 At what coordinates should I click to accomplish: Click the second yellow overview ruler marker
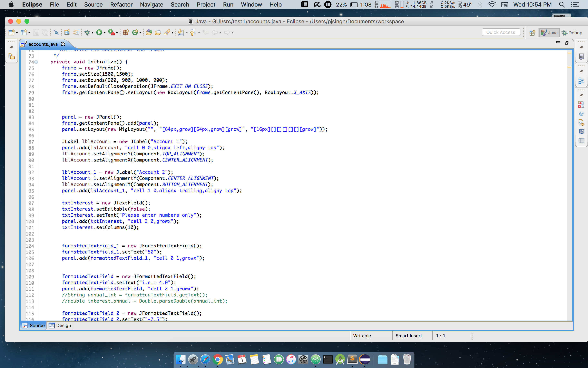[569, 67]
